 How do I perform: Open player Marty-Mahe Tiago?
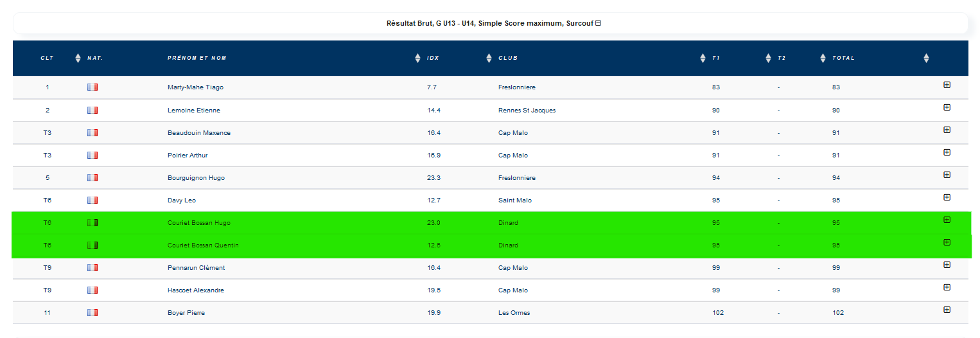(x=195, y=87)
